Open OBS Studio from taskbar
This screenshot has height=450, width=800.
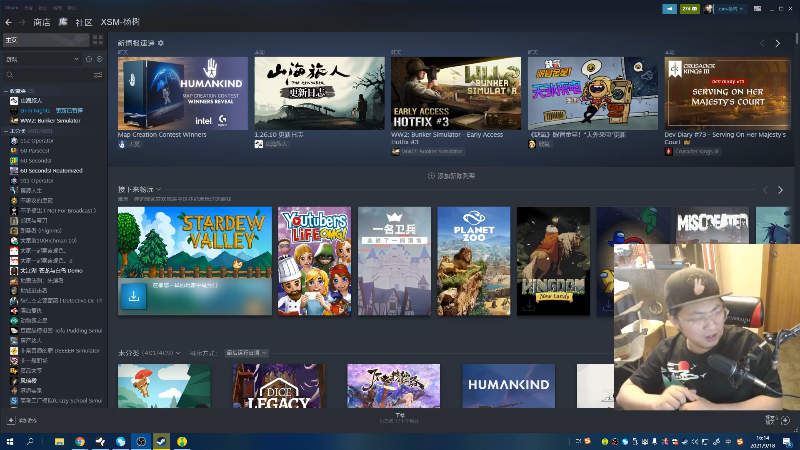click(141, 441)
